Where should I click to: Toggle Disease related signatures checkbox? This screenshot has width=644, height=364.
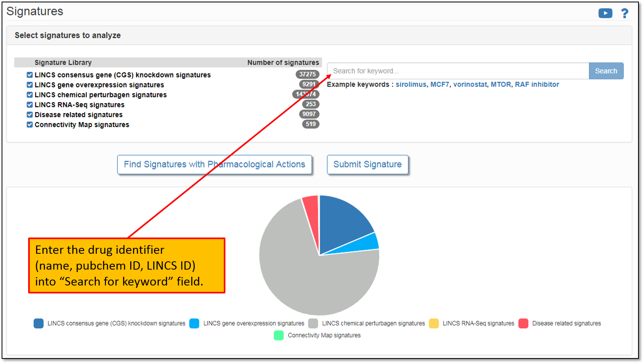(30, 115)
